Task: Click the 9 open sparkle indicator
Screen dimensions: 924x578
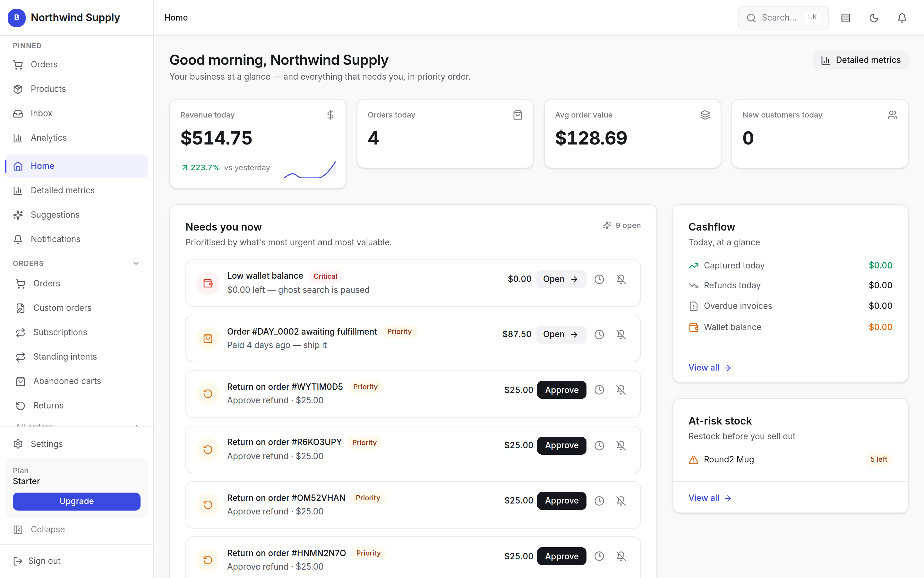Action: pos(621,225)
